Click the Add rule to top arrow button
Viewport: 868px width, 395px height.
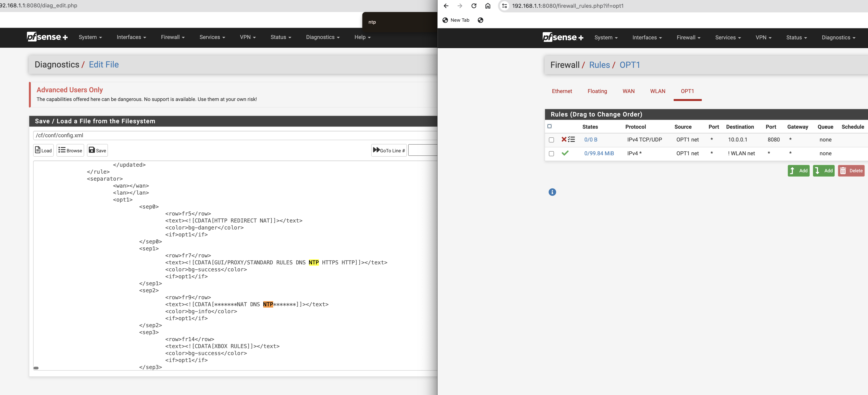tap(798, 171)
